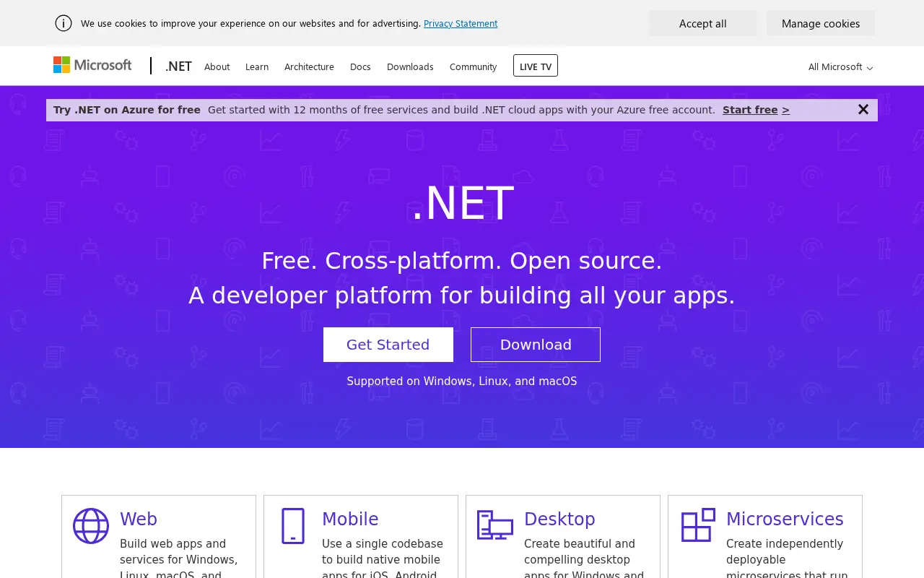Click the .NET brand link

pyautogui.click(x=178, y=66)
